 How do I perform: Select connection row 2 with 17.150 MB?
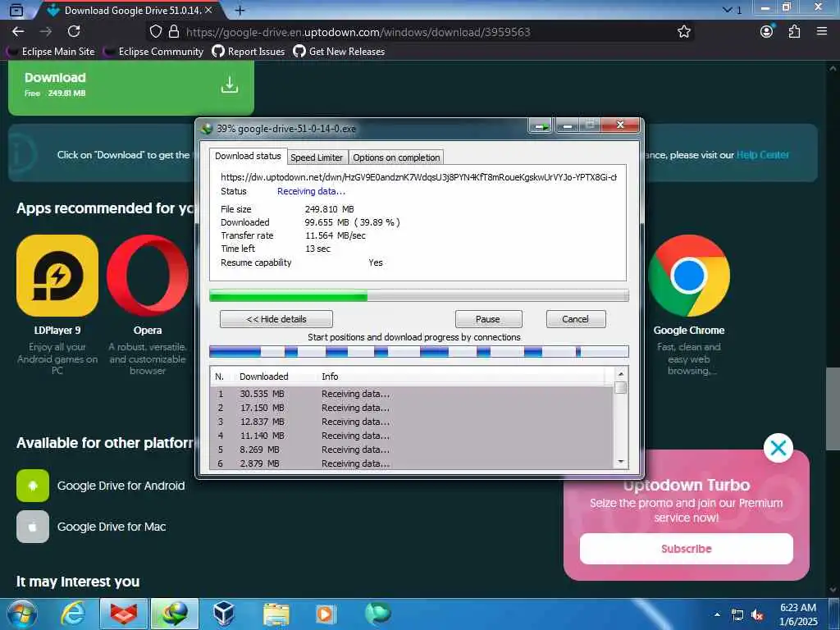(412, 408)
